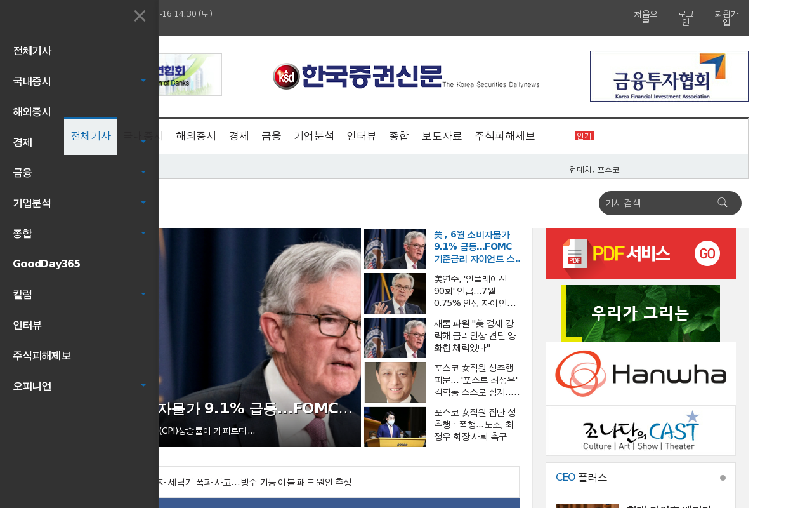Screen dimensions: 812x508
Task: Click the CEO 플러스 more icon
Action: coord(723,478)
